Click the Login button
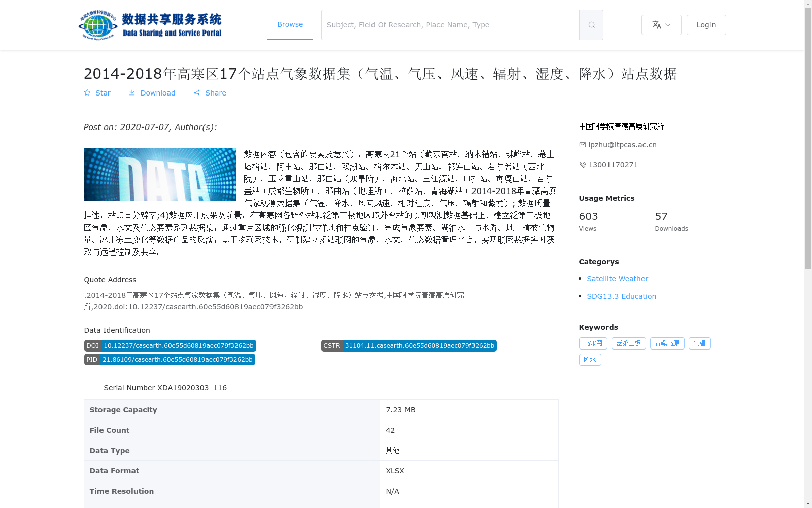 click(x=706, y=24)
